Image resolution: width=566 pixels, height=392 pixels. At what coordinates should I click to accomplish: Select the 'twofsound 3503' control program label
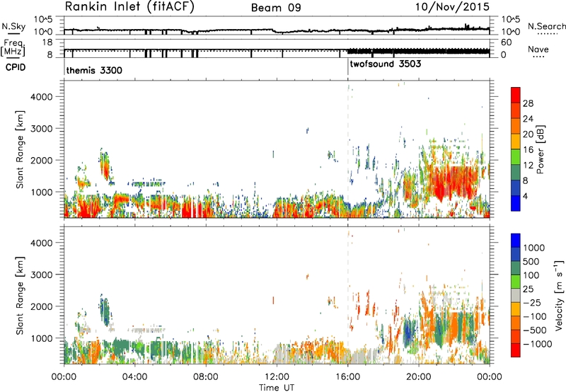tap(385, 64)
